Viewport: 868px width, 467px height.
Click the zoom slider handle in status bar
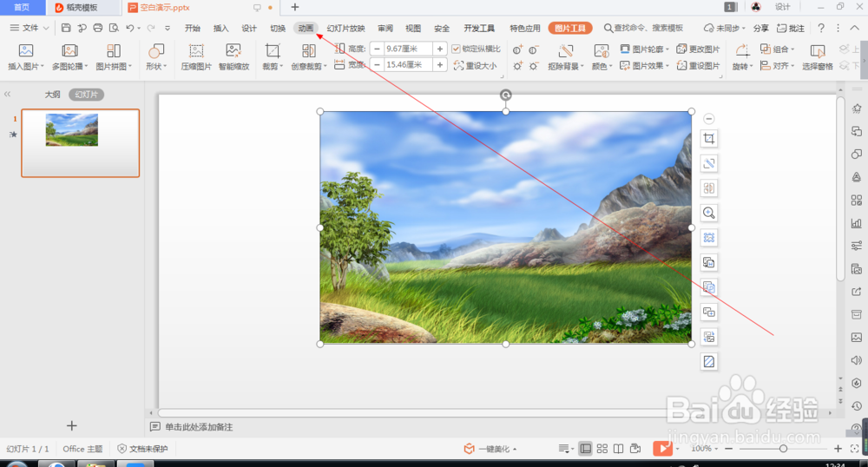click(783, 449)
